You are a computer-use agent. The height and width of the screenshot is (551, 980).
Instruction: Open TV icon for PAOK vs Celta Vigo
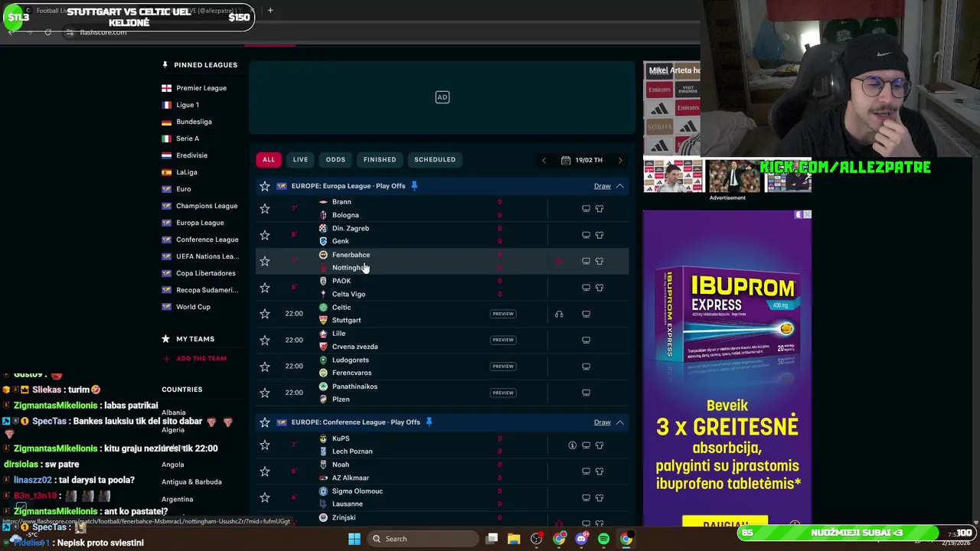click(x=586, y=288)
